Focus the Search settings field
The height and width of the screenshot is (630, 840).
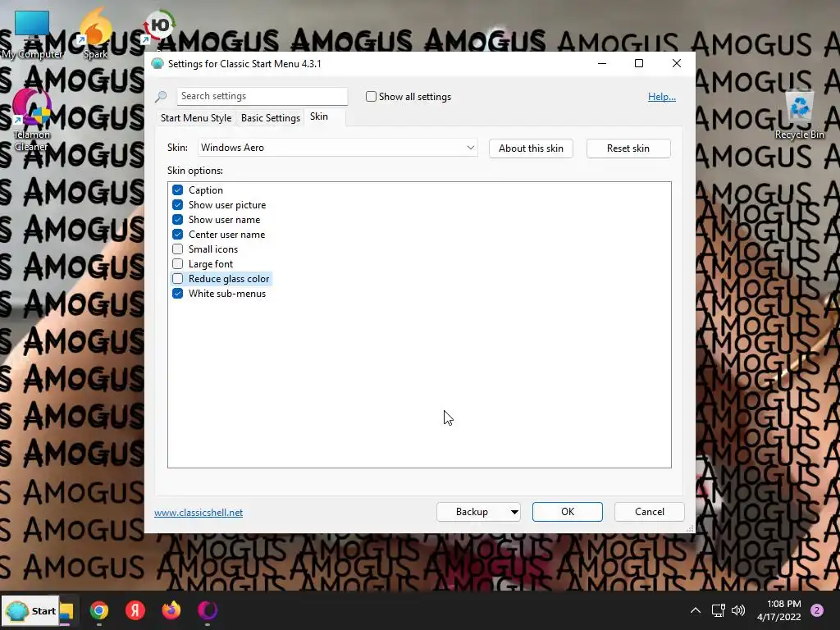(262, 96)
